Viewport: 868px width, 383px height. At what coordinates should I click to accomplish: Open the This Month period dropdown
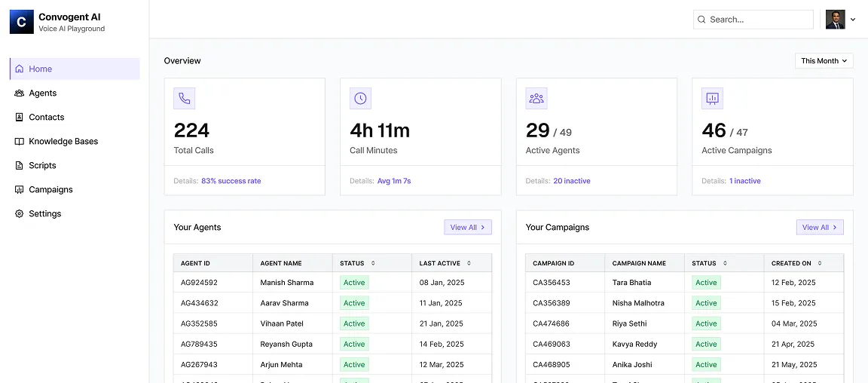click(x=824, y=61)
